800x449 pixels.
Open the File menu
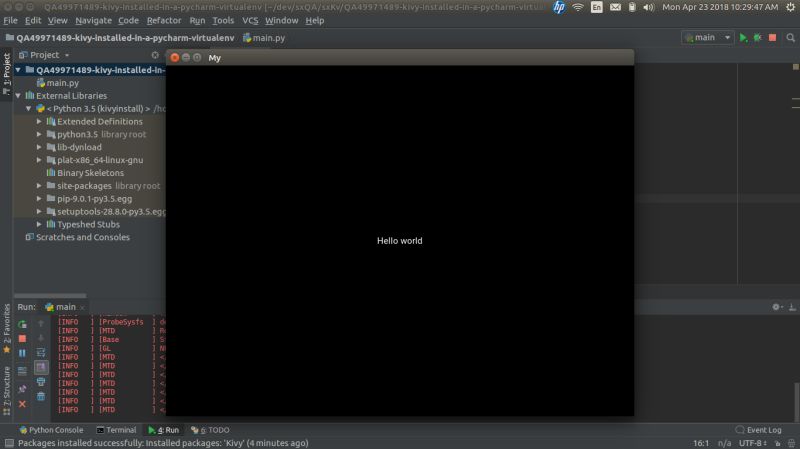pyautogui.click(x=10, y=20)
